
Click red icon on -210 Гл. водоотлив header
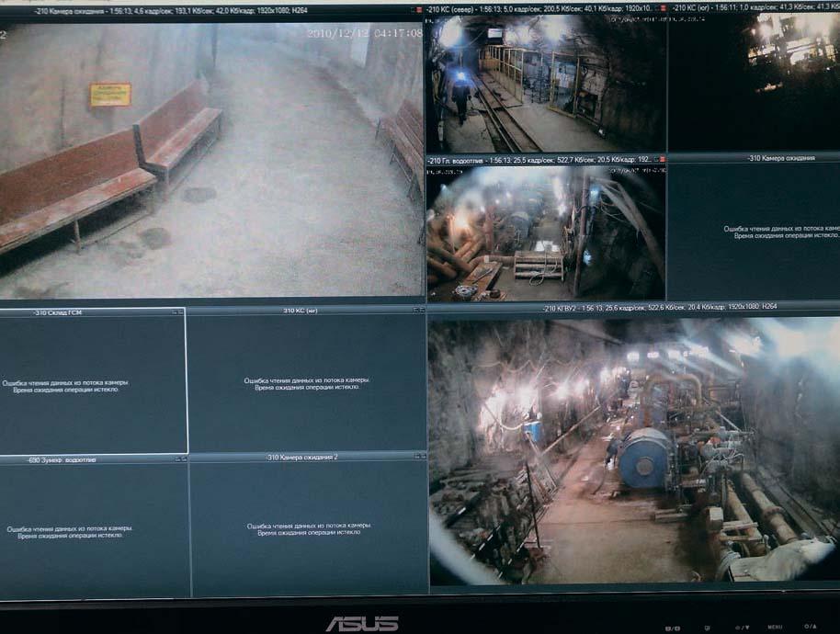click(662, 159)
